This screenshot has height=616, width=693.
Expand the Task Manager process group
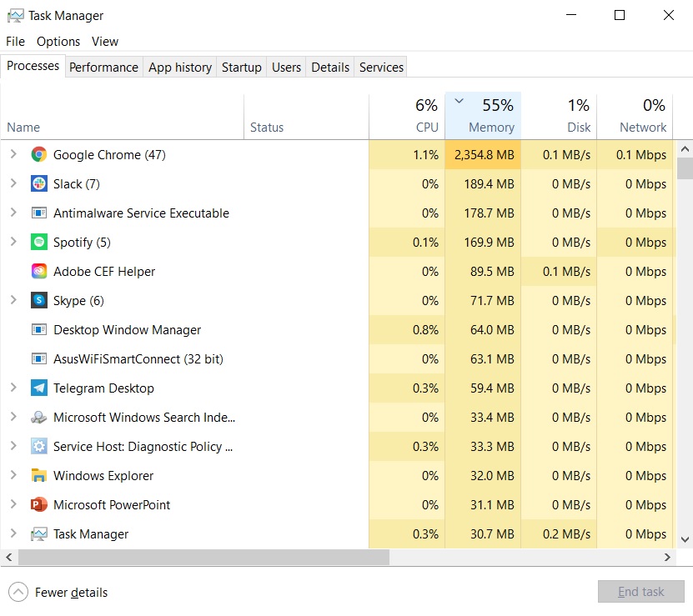tap(13, 533)
